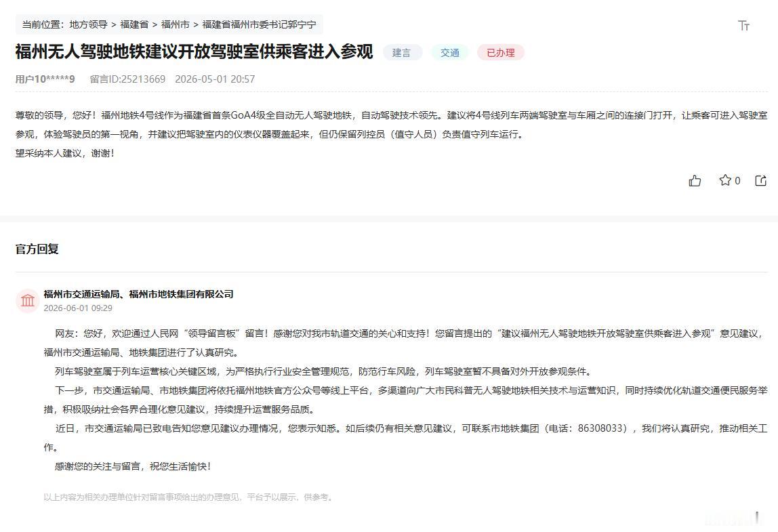Click reply paragraph starting 近日，市交通运输局已致电
Viewport: 778px width, 532px height.
405,438
